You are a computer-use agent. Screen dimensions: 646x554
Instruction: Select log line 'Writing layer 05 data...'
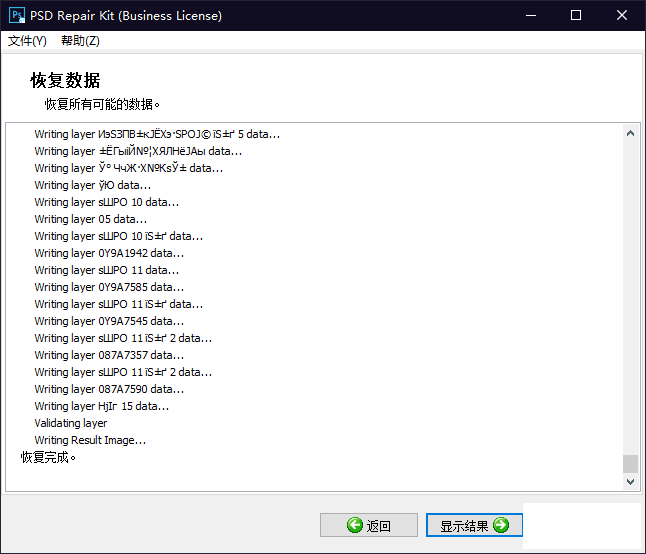tap(91, 219)
